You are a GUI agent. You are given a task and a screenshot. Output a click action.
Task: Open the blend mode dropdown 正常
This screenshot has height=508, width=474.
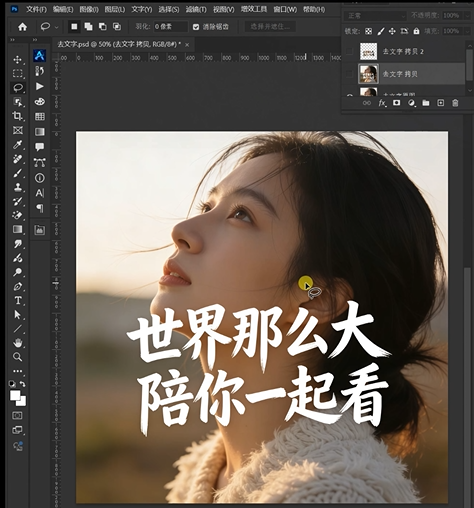[376, 15]
